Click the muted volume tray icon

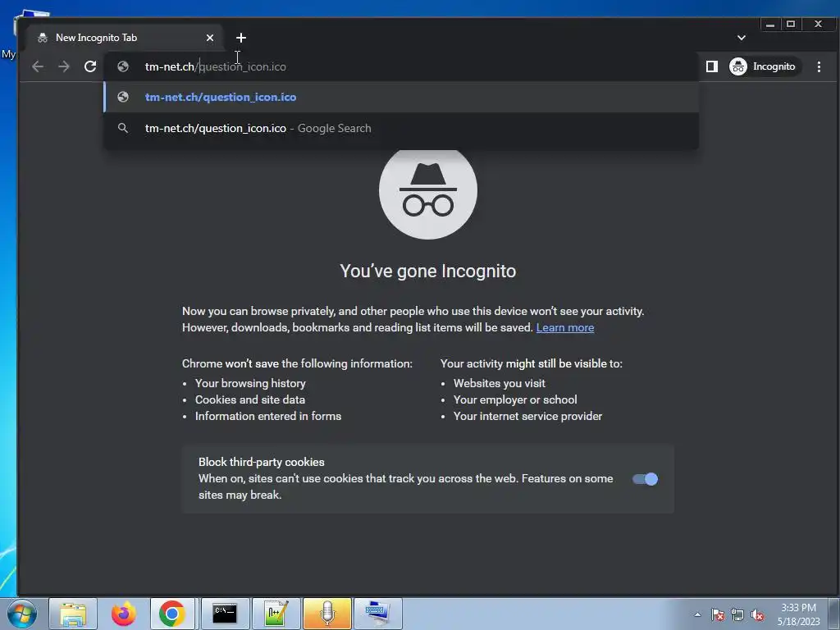[x=757, y=614]
